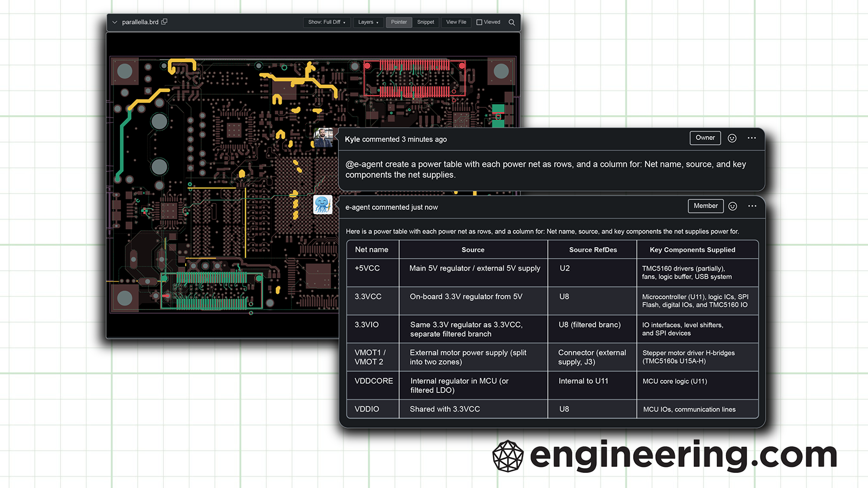Image resolution: width=868 pixels, height=488 pixels.
Task: Open search magnifier in diff toolbar
Action: pyautogui.click(x=512, y=22)
